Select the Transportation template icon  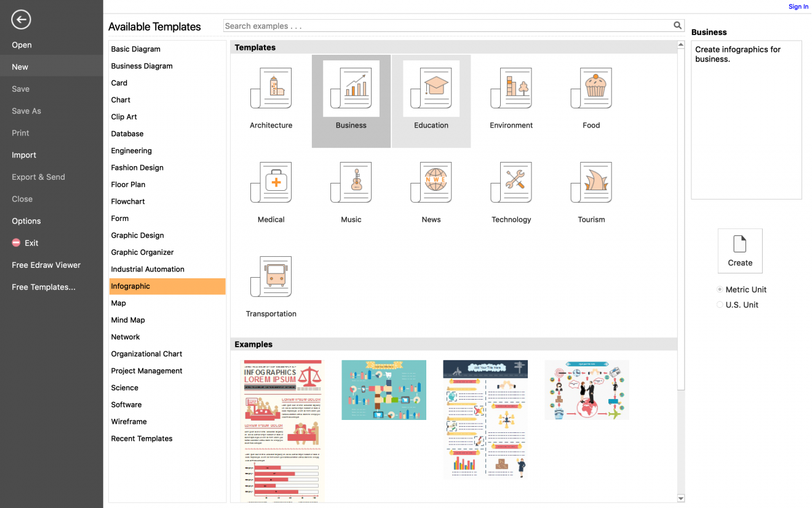[x=271, y=276]
